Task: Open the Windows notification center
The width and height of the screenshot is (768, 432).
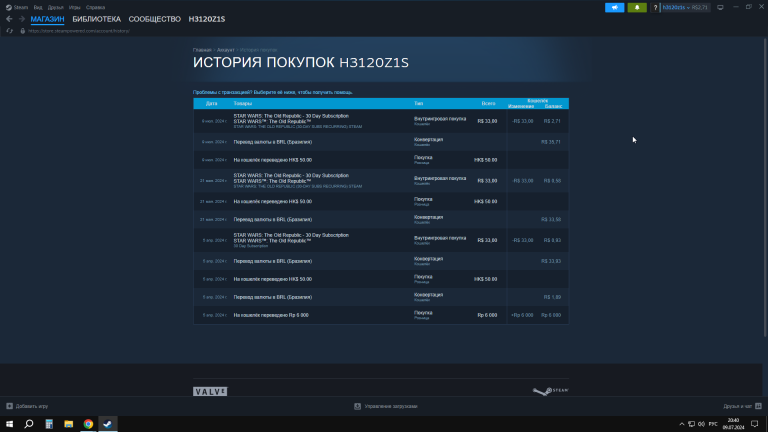Action: (x=755, y=424)
